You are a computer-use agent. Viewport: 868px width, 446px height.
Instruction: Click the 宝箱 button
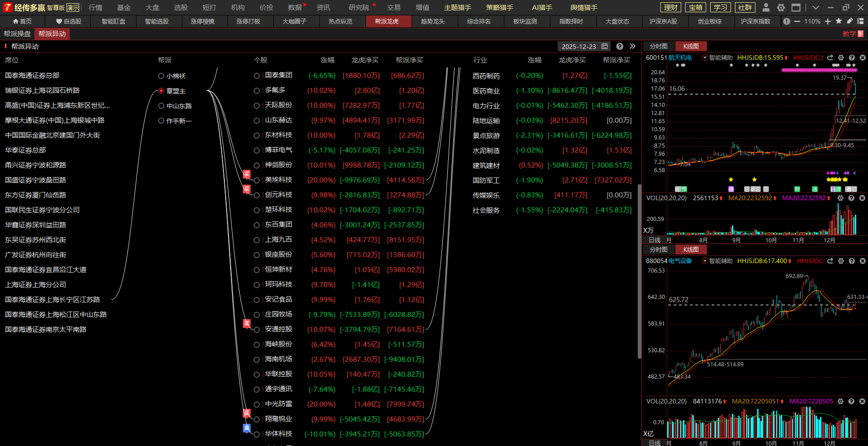[695, 7]
